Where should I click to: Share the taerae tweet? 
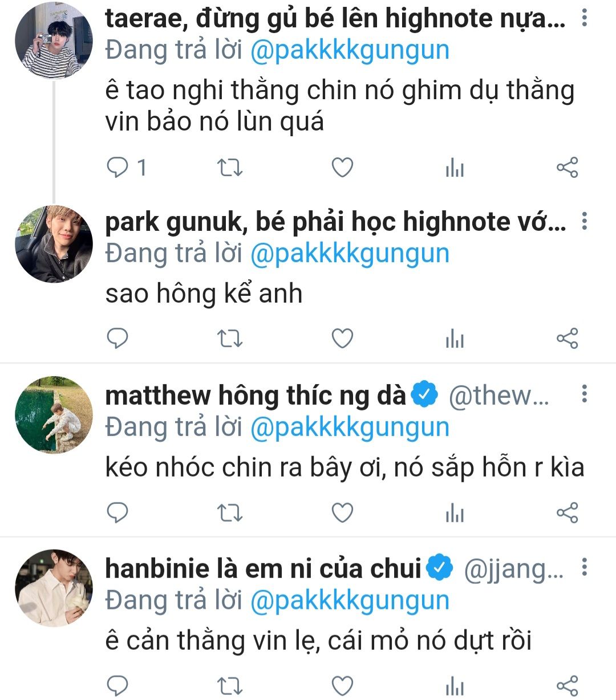pyautogui.click(x=567, y=168)
